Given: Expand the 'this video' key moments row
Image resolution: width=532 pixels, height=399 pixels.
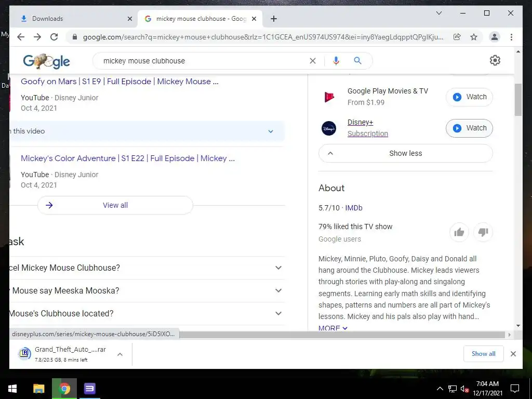Looking at the screenshot, I should (147, 131).
